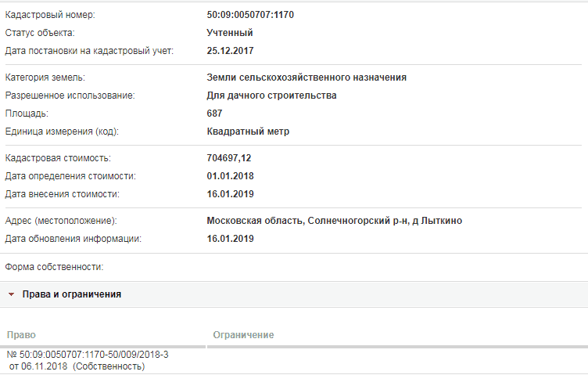588x375 pixels.
Task: Click the Ограничение column header
Action: [243, 335]
